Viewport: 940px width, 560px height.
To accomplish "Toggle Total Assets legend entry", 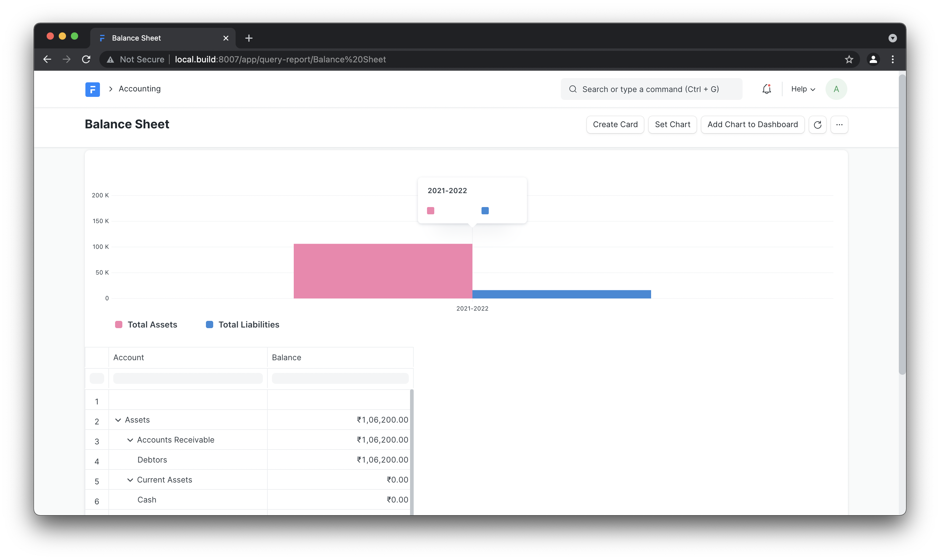I will tap(146, 324).
